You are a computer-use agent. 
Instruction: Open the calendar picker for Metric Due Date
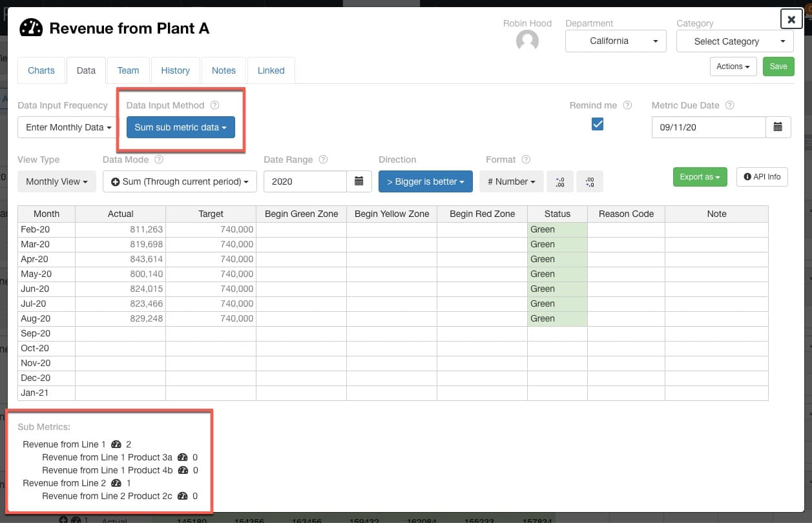click(x=778, y=127)
